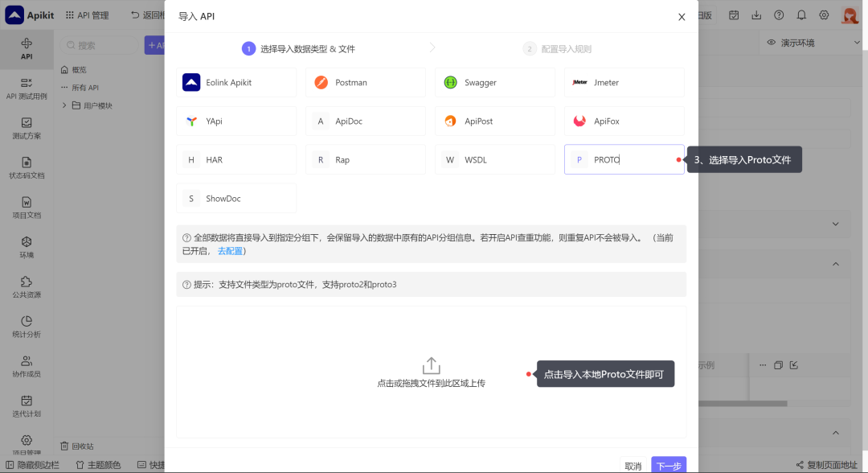Click the user avatar
Image resolution: width=868 pixels, height=473 pixels.
click(x=850, y=15)
